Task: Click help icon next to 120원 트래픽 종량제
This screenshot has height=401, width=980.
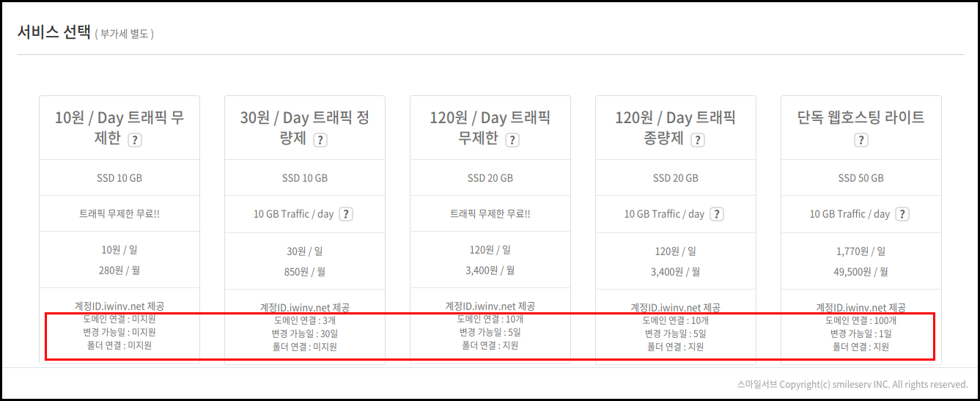Action: pyautogui.click(x=697, y=140)
